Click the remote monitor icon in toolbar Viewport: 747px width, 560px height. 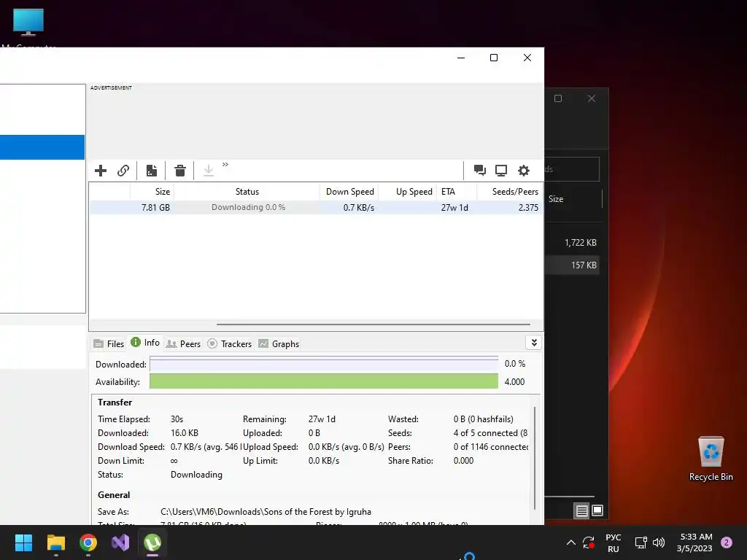501,171
